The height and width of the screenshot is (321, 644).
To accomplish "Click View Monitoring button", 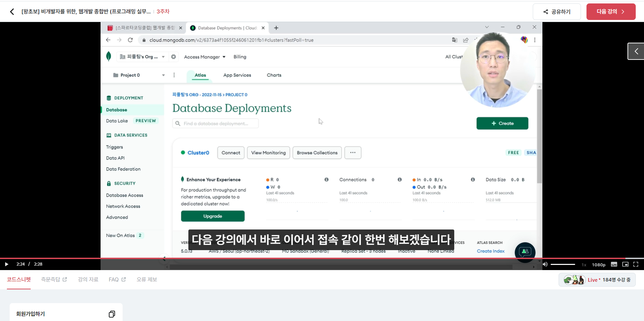I will coord(269,153).
